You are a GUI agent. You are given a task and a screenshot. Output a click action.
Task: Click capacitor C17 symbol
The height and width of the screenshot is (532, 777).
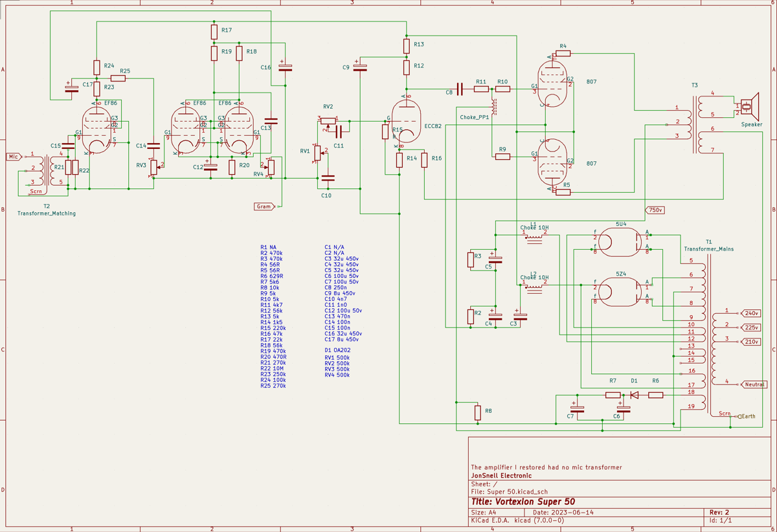click(71, 88)
